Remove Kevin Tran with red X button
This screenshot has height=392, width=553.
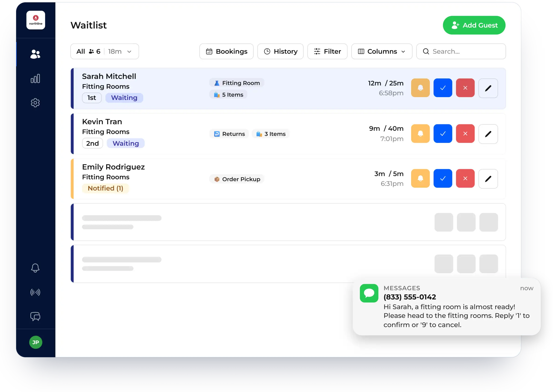point(465,134)
